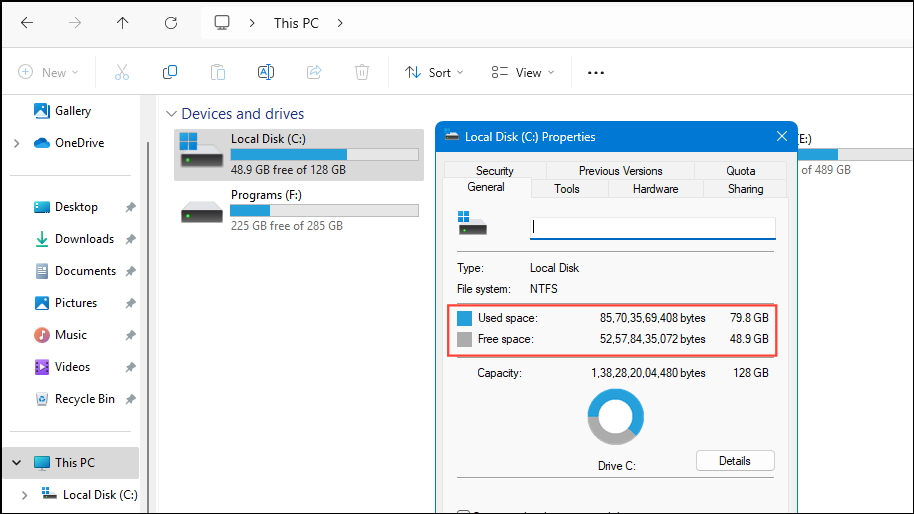Open Downloads quick access folder
914x514 pixels.
pyautogui.click(x=84, y=239)
